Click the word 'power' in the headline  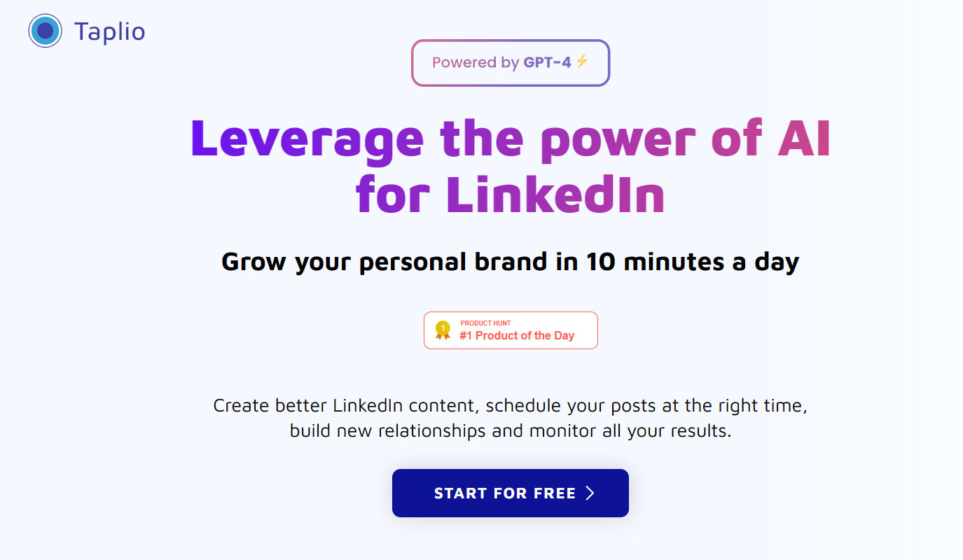(618, 139)
